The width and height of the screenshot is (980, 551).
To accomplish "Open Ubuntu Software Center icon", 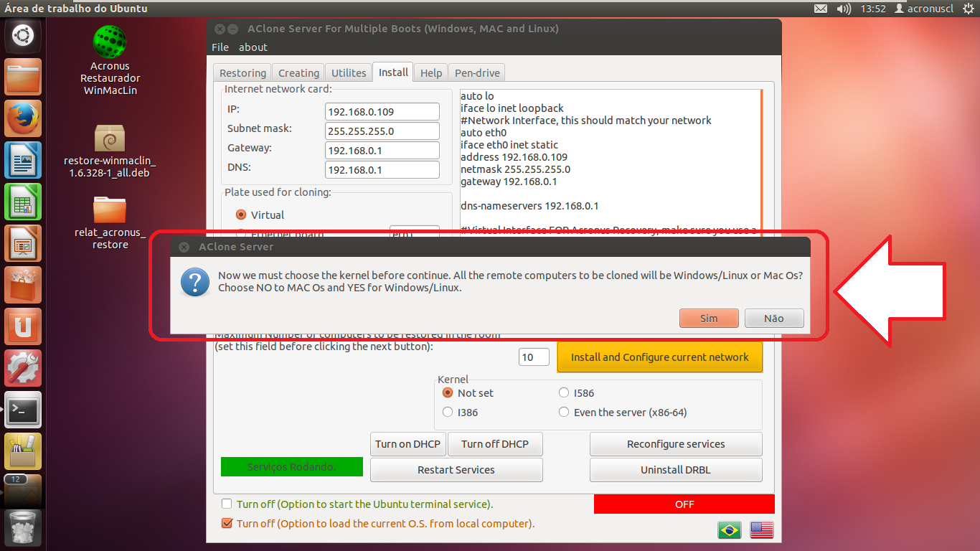I will 23,285.
